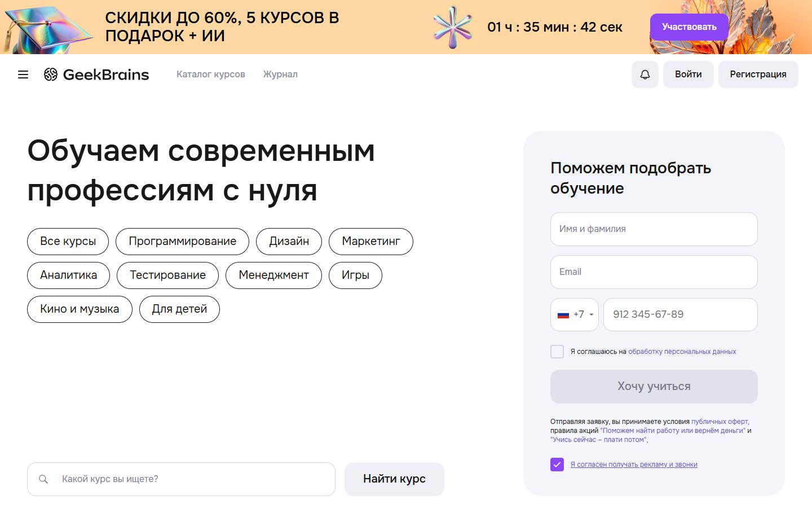The image size is (812, 508).
Task: Tick the personal data consent checkbox
Action: coord(557,352)
